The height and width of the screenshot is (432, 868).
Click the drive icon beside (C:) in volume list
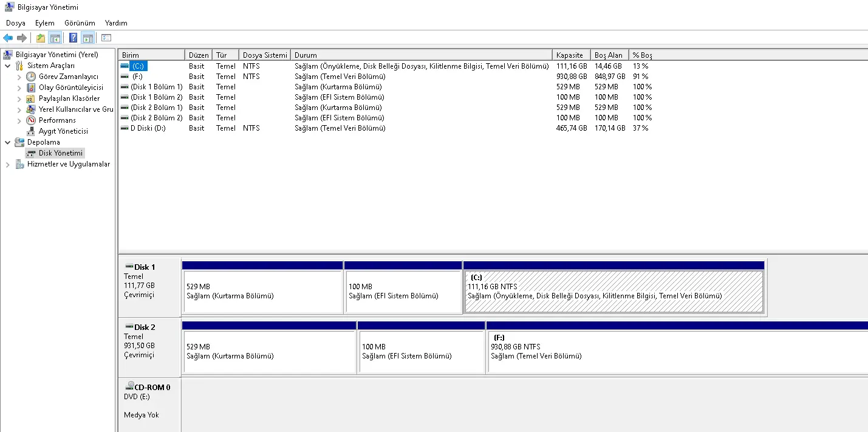[x=125, y=66]
